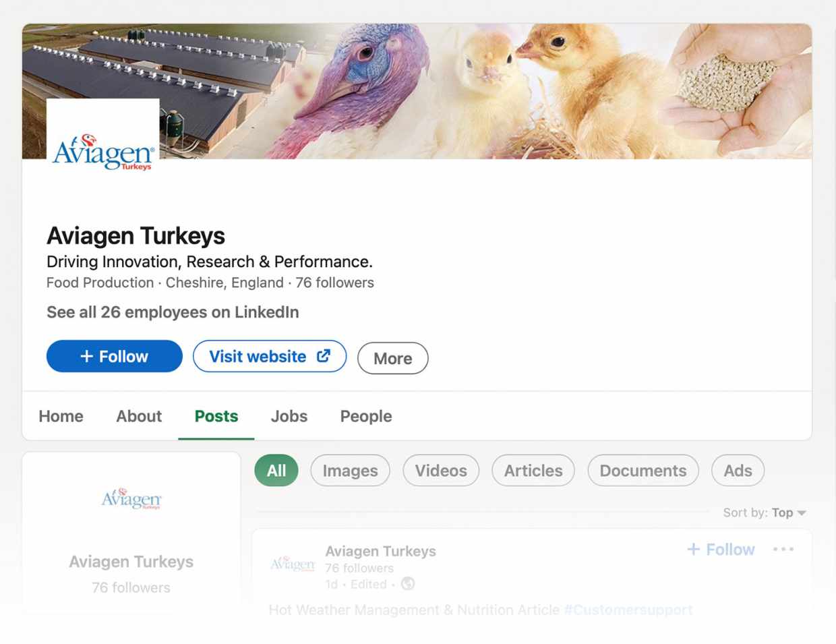Click the globe visibility icon on the post
The height and width of the screenshot is (644, 836).
tap(408, 583)
